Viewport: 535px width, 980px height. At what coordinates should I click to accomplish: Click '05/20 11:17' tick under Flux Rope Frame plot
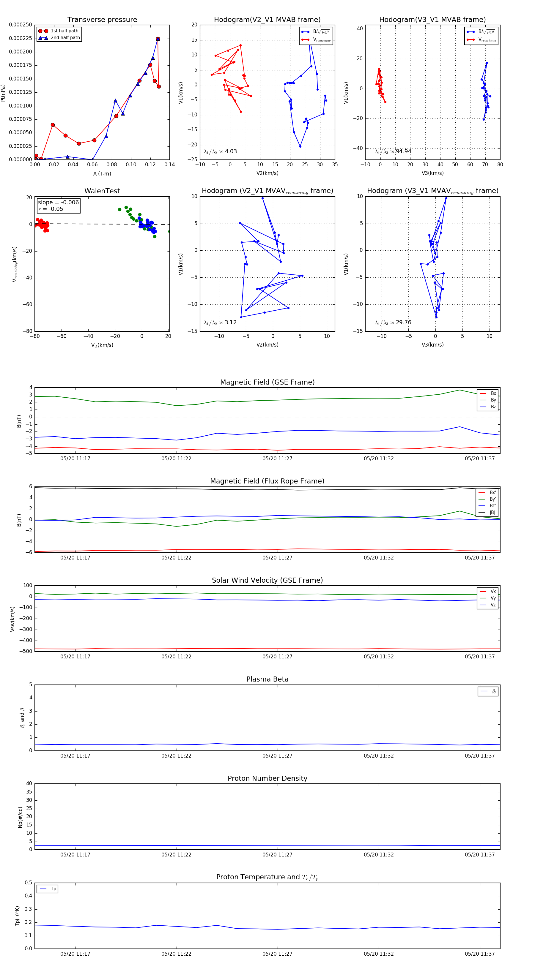(75, 558)
